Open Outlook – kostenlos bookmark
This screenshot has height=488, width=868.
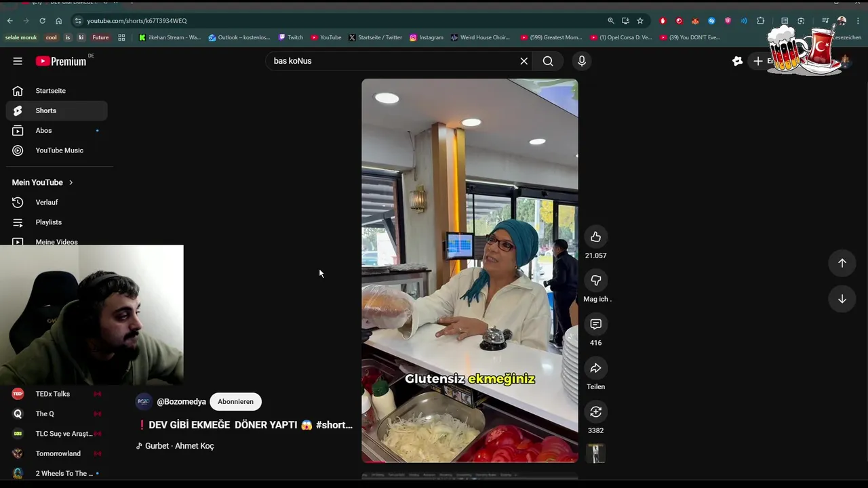(239, 38)
